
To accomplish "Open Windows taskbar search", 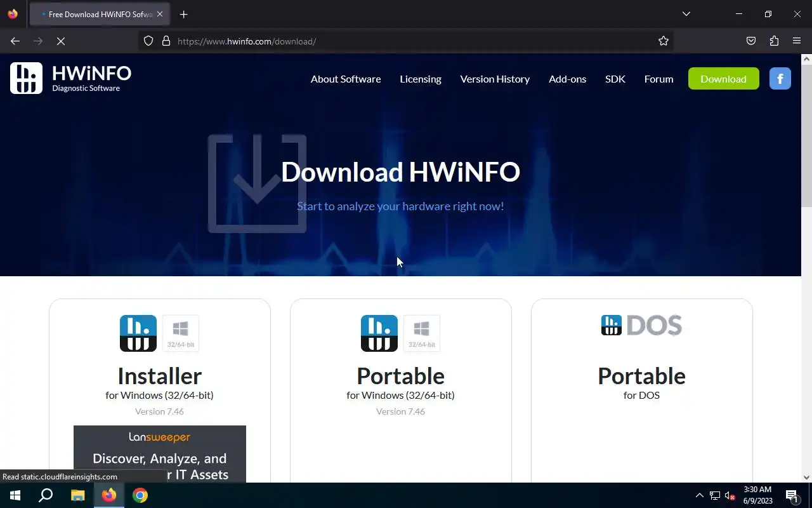I will pyautogui.click(x=46, y=495).
